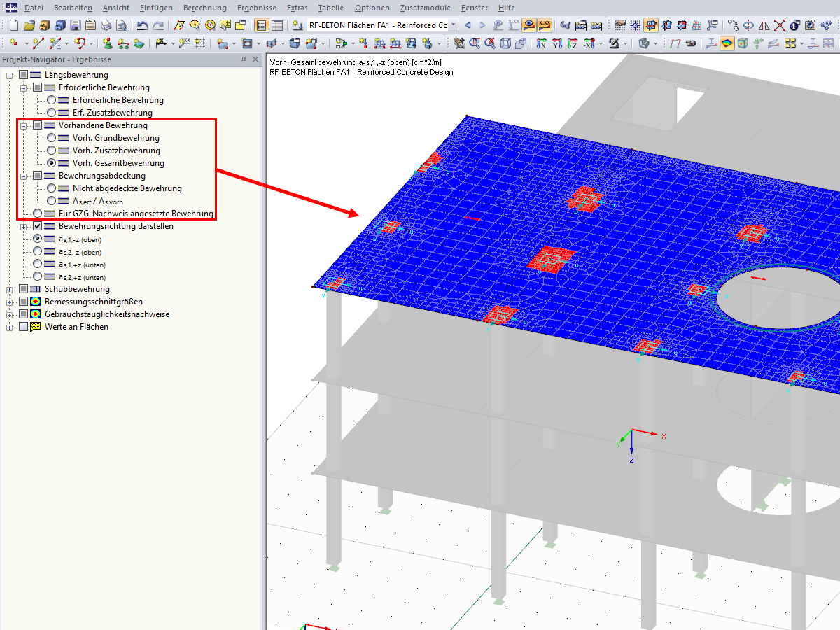
Task: Click the red X delete icon
Action: (x=779, y=25)
